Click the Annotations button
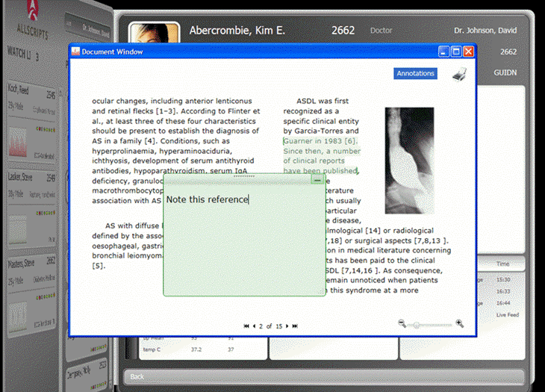 tap(415, 73)
